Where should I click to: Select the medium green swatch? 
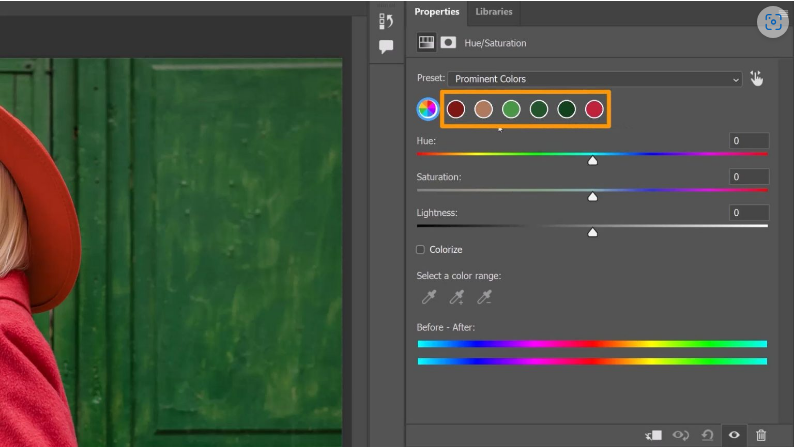tap(539, 109)
